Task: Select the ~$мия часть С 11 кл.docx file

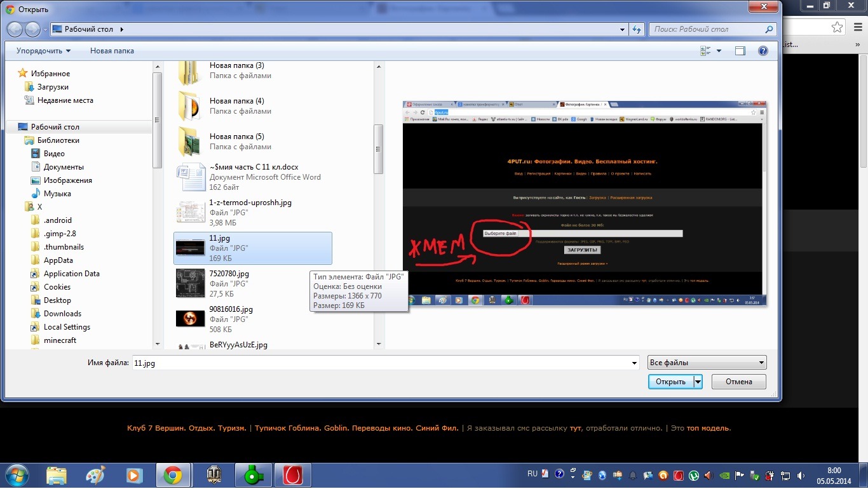Action: (253, 177)
